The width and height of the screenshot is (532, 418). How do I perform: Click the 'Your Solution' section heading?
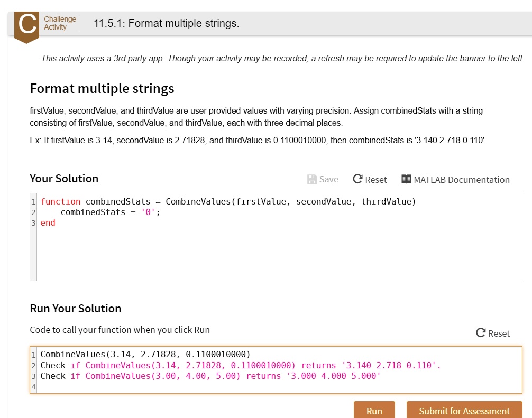pos(64,179)
